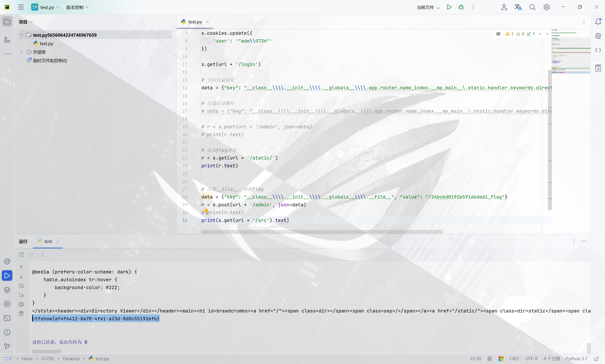Image resolution: width=605 pixels, height=364 pixels.
Task: Click the 4 个空格 indent widget
Action: tap(552, 359)
